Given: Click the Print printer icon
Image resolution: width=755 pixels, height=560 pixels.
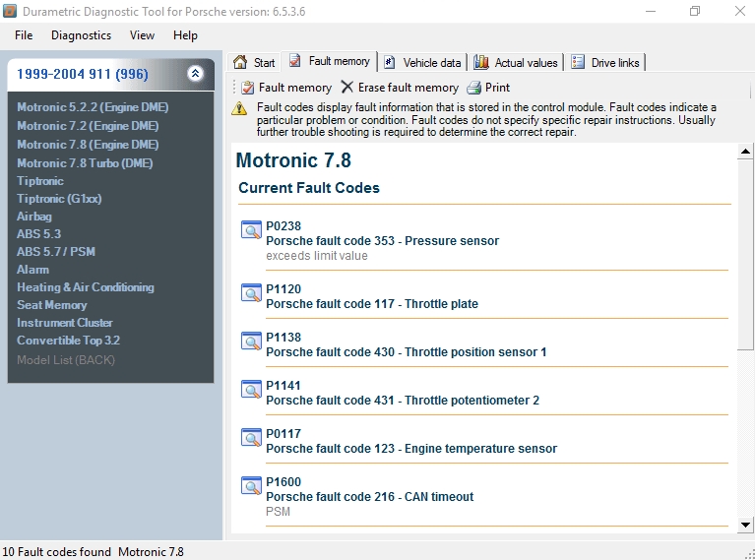Looking at the screenshot, I should coord(473,88).
